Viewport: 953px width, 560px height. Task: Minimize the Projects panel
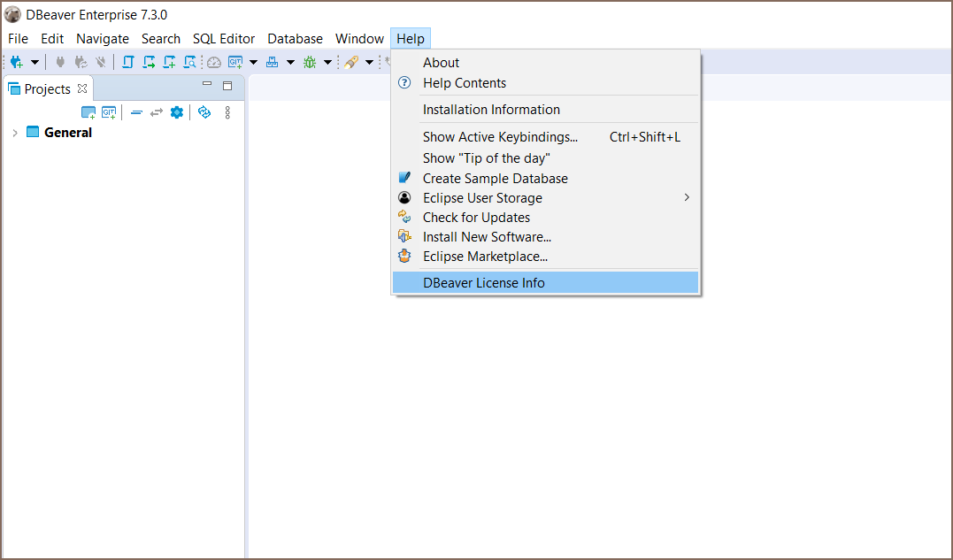click(x=207, y=84)
